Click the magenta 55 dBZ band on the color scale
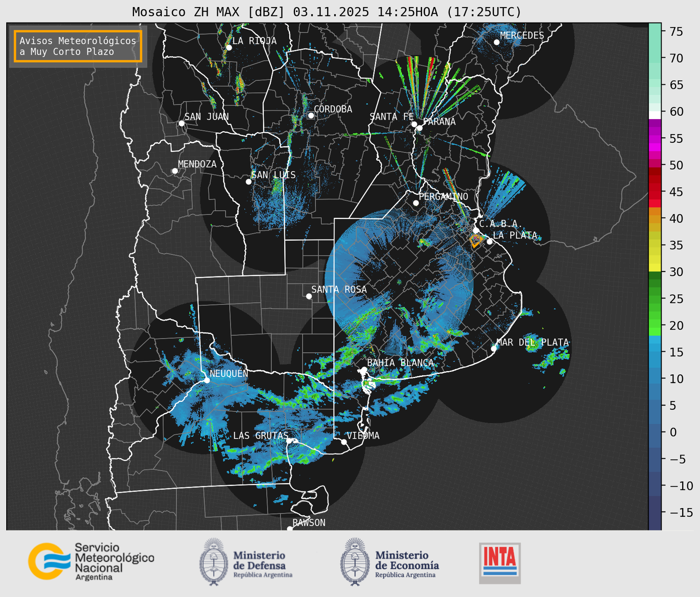700x597 pixels. (x=655, y=138)
